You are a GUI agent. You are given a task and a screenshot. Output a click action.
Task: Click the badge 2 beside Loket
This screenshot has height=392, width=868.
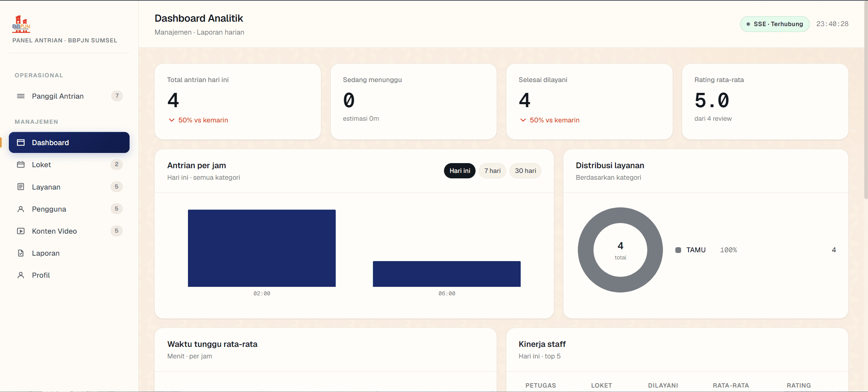tap(117, 164)
